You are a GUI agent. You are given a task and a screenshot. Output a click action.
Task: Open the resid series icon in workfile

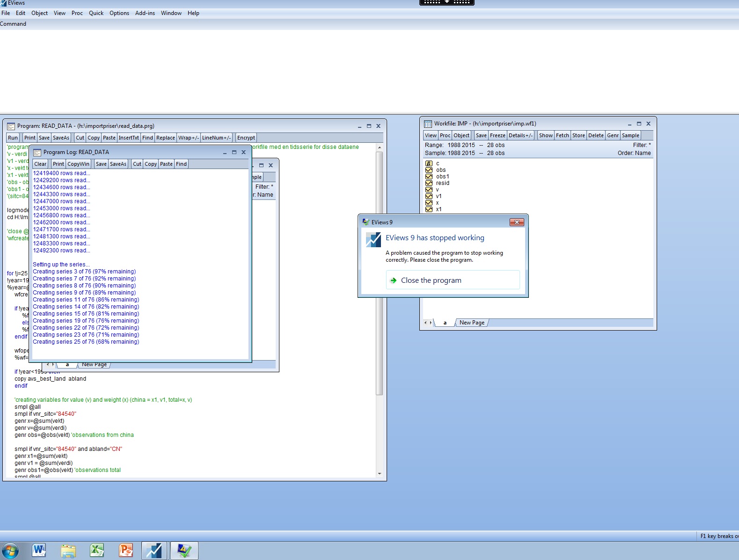pos(429,183)
